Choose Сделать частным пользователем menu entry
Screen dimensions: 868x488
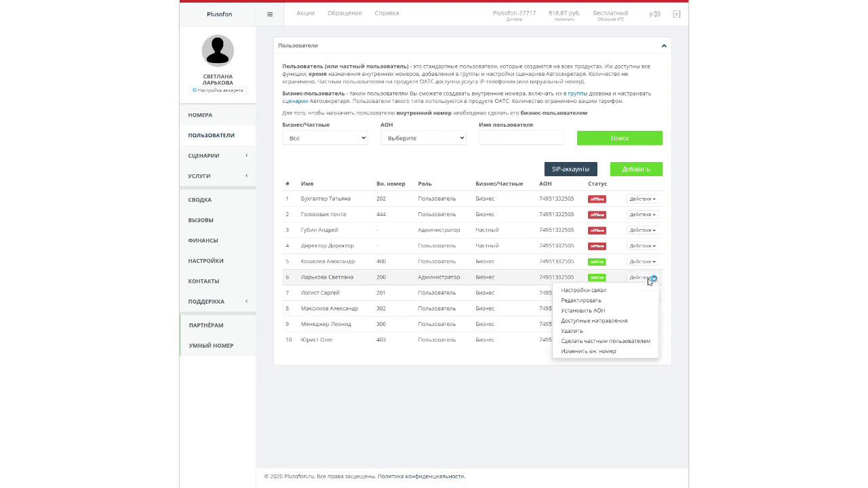coord(605,341)
